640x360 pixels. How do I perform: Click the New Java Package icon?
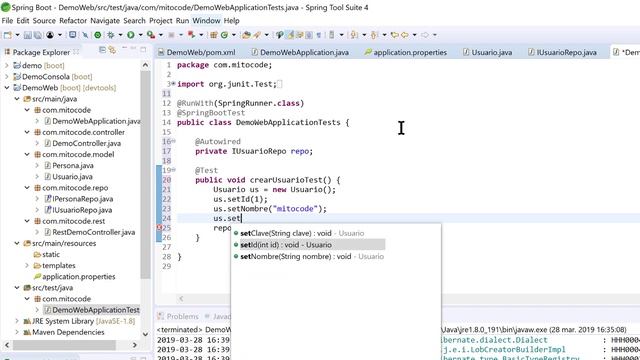click(x=213, y=35)
